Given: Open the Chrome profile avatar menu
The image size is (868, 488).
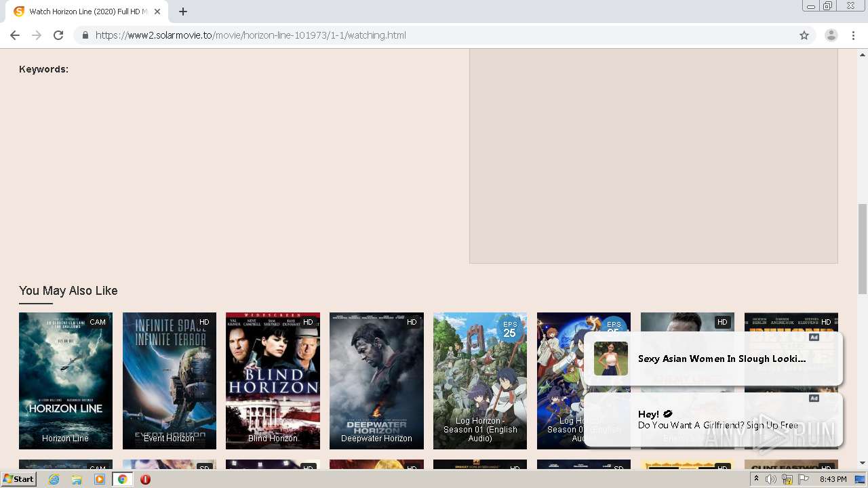Looking at the screenshot, I should (831, 35).
